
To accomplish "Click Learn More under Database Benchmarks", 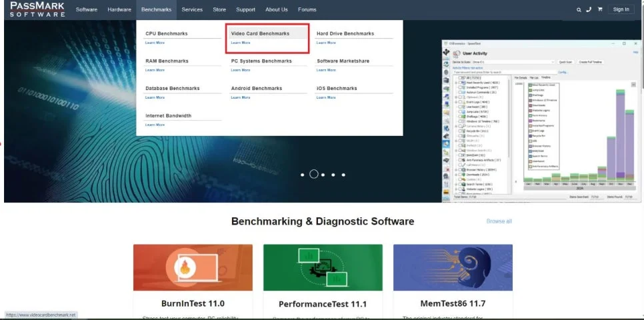I will (155, 97).
